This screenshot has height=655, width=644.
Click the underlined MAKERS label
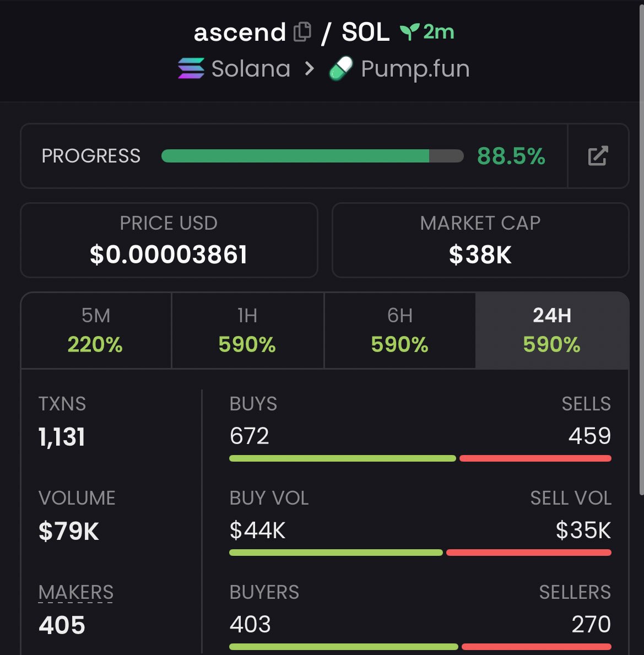[x=76, y=592]
